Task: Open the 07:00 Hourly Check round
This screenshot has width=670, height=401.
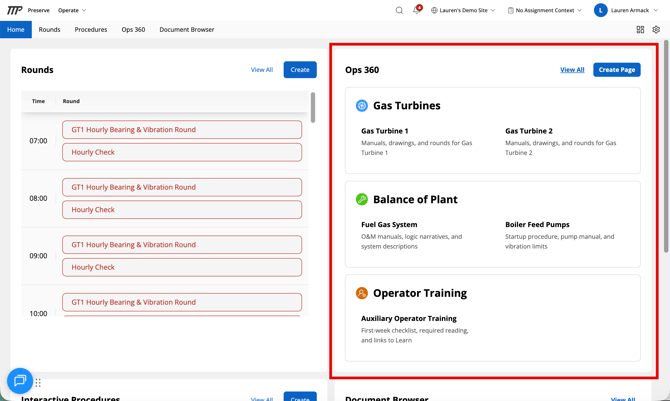Action: pos(182,152)
